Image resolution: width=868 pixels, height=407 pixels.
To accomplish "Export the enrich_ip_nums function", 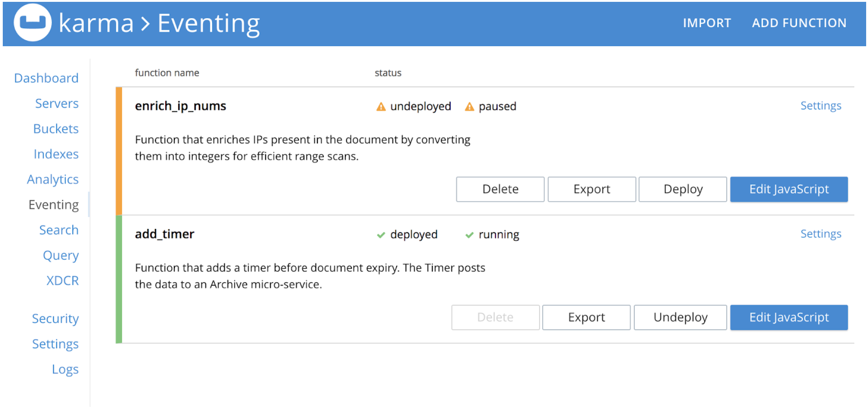I will coord(592,189).
